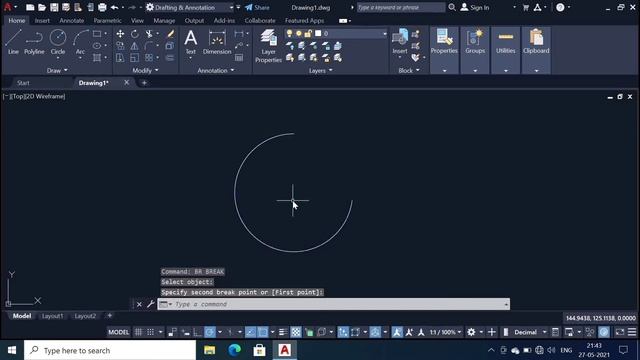
Task: Add a new drawing tab with plus
Action: (x=144, y=83)
